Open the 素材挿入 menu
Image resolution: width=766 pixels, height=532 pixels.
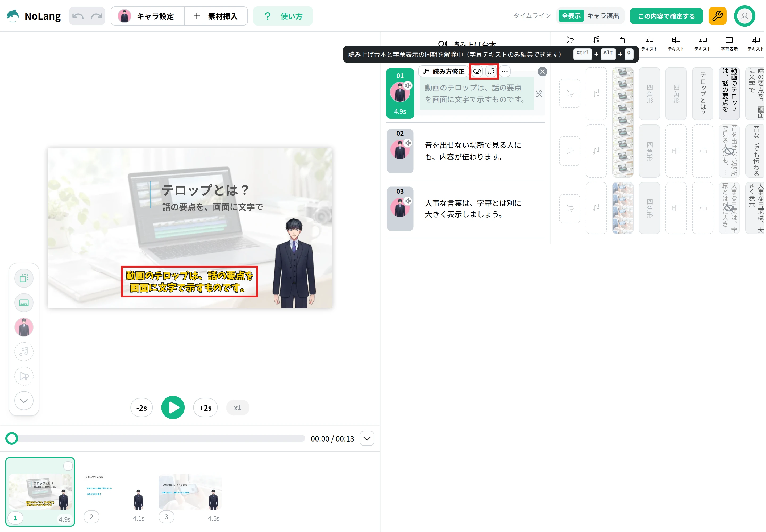pos(216,16)
